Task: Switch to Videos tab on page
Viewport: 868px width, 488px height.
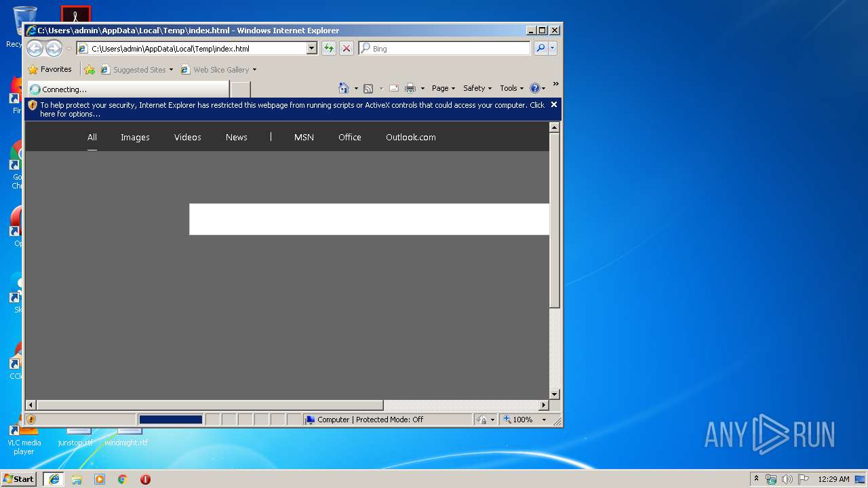Action: [188, 137]
